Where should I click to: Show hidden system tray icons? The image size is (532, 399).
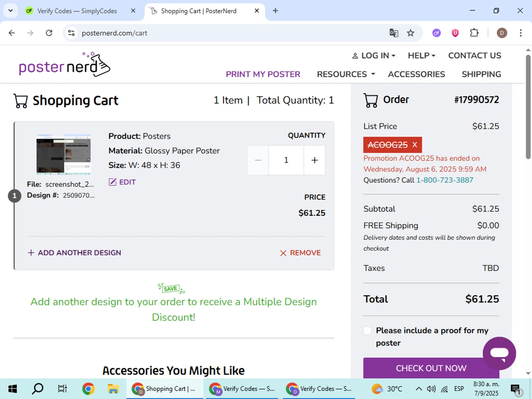tap(419, 389)
